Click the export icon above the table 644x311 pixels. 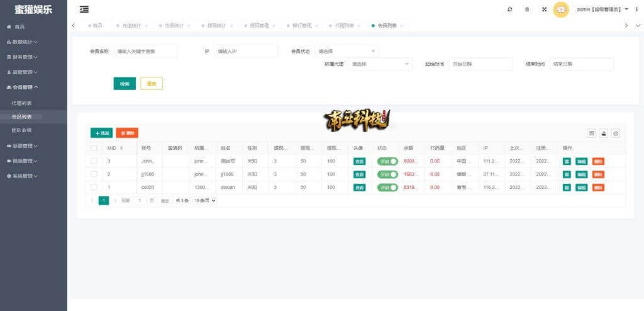(x=604, y=133)
